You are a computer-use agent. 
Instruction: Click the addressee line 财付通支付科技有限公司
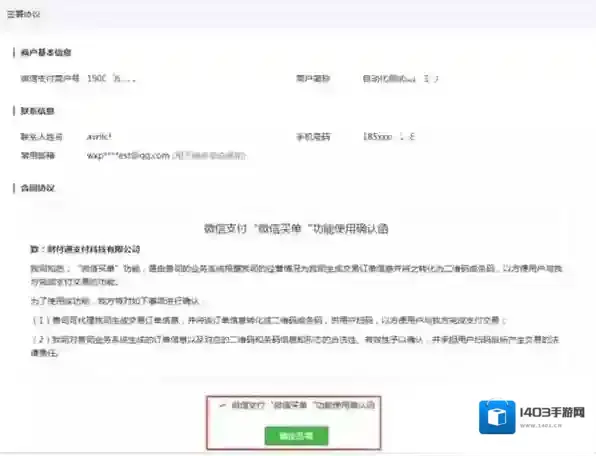[x=85, y=249]
